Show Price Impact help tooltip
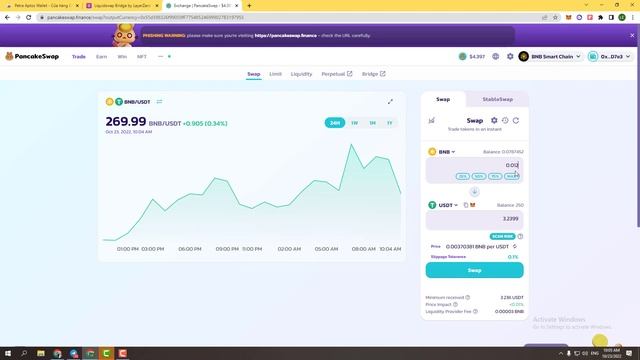 455,304
